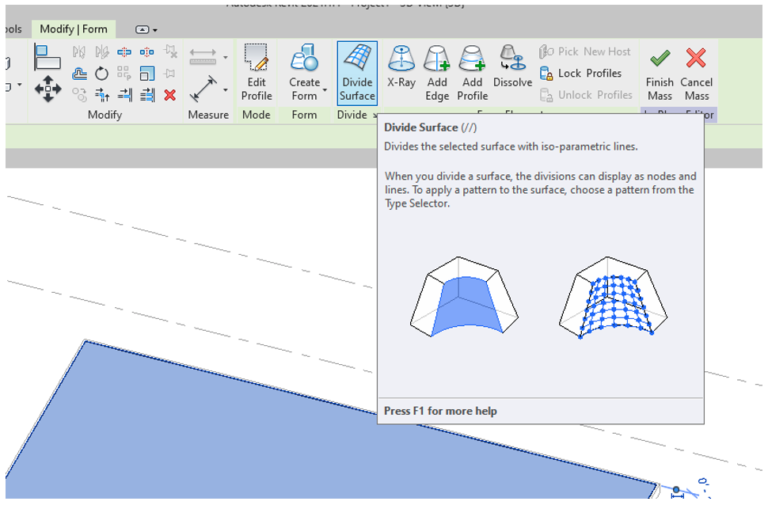Select the Rotate tool
Image resolution: width=768 pixels, height=505 pixels.
(x=102, y=73)
